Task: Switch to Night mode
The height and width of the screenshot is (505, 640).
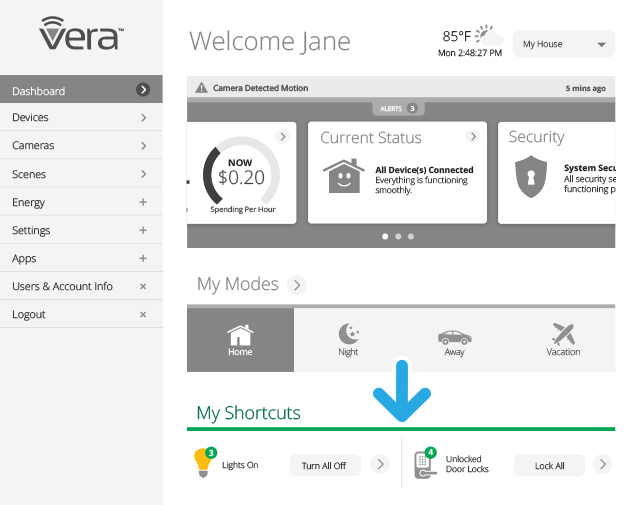Action: 348,340
